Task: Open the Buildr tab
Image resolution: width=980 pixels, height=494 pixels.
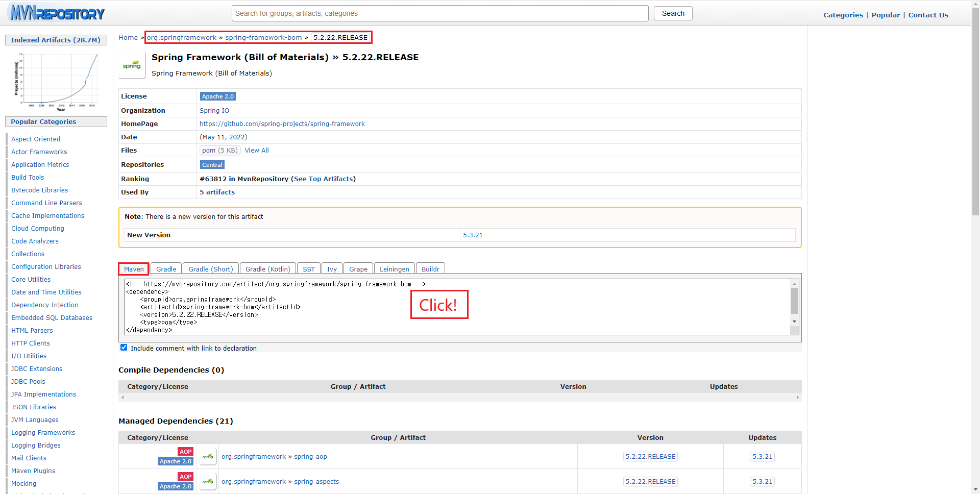Action: pos(430,269)
